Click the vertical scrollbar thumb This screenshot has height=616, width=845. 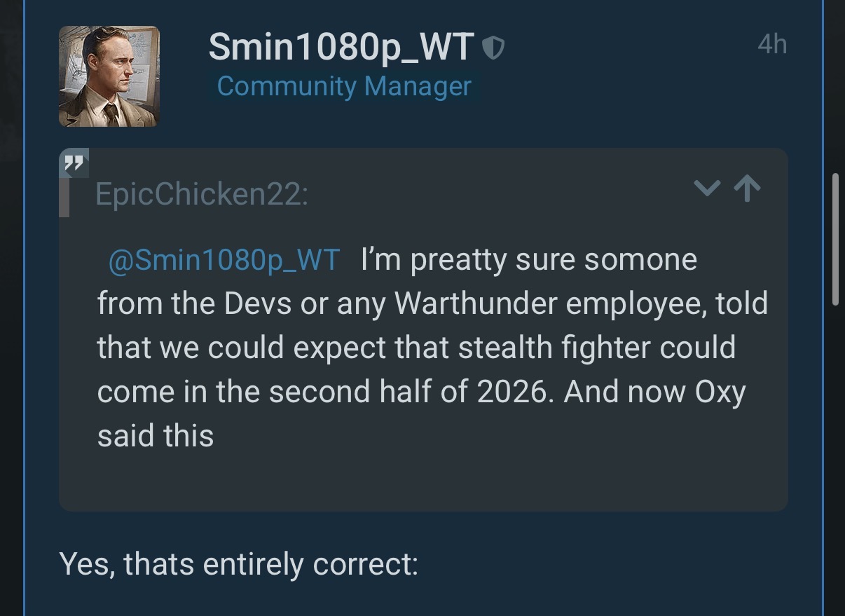834,239
